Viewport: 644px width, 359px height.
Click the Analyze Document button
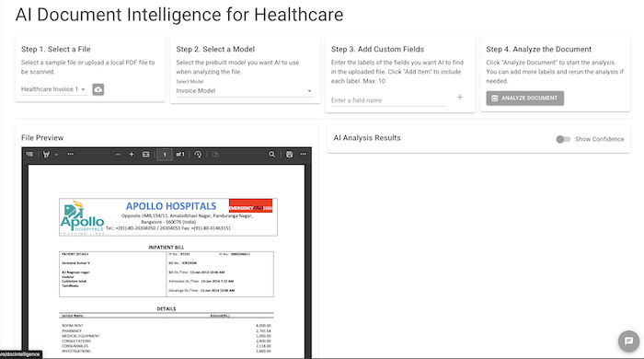[525, 98]
